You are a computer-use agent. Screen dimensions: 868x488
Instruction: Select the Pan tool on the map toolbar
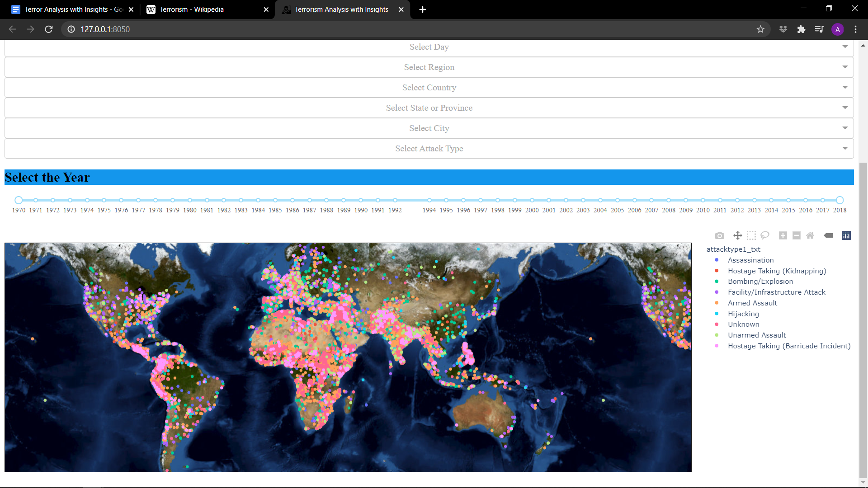coord(737,235)
